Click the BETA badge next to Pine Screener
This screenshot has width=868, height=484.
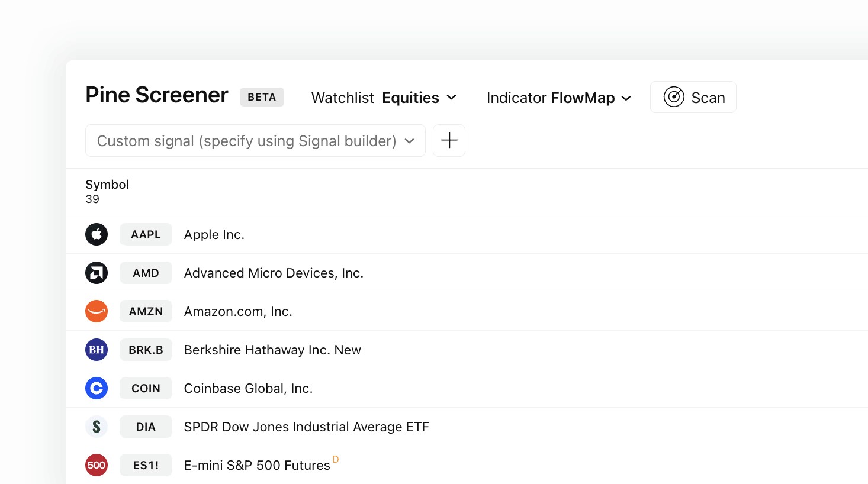(262, 97)
